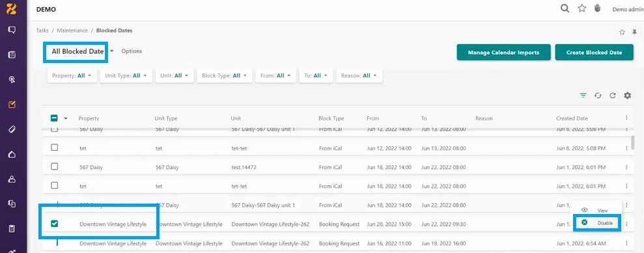Open table settings gear icon
The image size is (644, 253).
tap(627, 96)
